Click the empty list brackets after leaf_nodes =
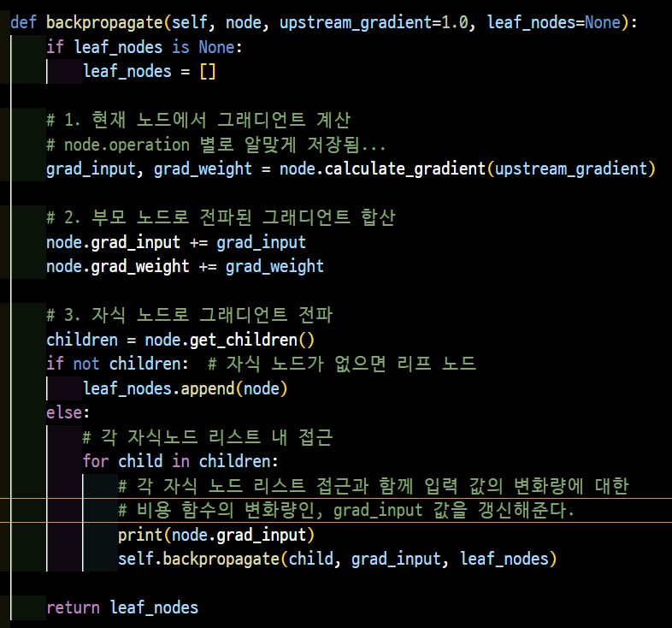Image resolution: width=672 pixels, height=628 pixels. pos(208,71)
